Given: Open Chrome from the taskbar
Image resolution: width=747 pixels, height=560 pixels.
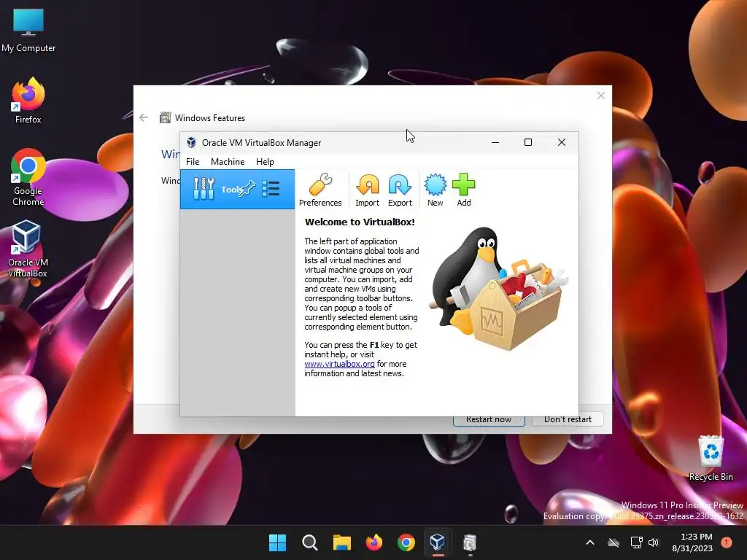Looking at the screenshot, I should click(406, 542).
